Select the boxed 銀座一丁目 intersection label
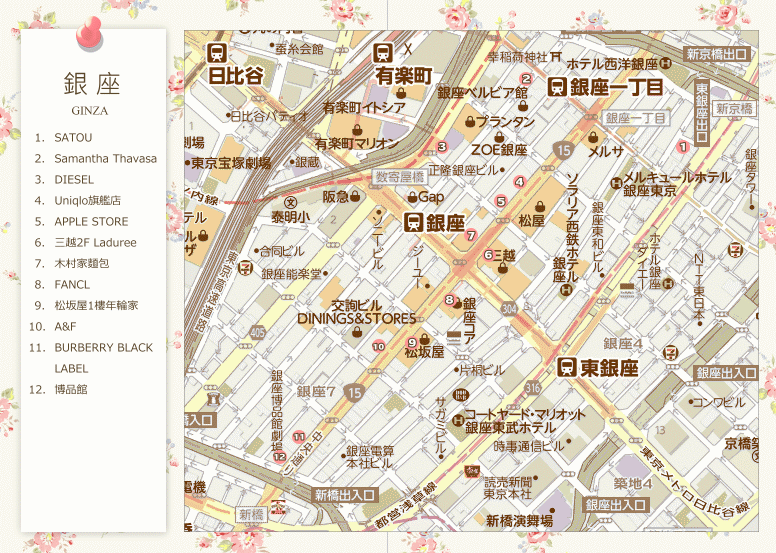This screenshot has width=776, height=553. (635, 118)
